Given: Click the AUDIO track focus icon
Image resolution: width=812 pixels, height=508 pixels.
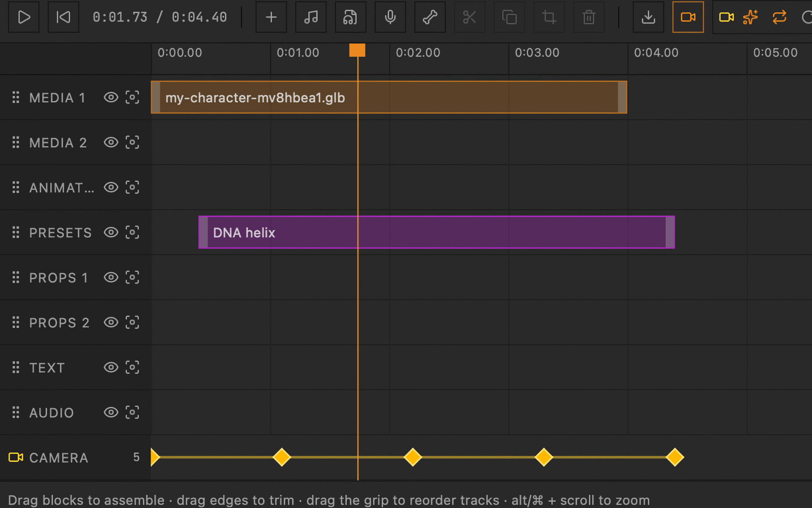Looking at the screenshot, I should tap(132, 412).
